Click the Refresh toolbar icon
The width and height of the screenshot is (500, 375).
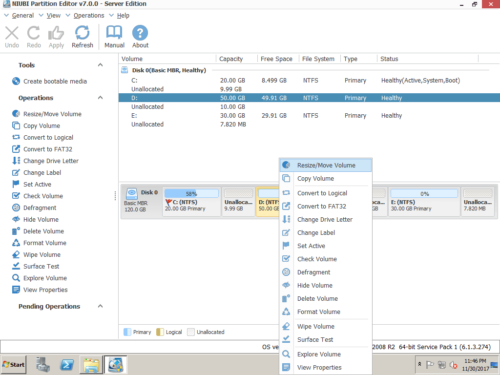pyautogui.click(x=82, y=33)
